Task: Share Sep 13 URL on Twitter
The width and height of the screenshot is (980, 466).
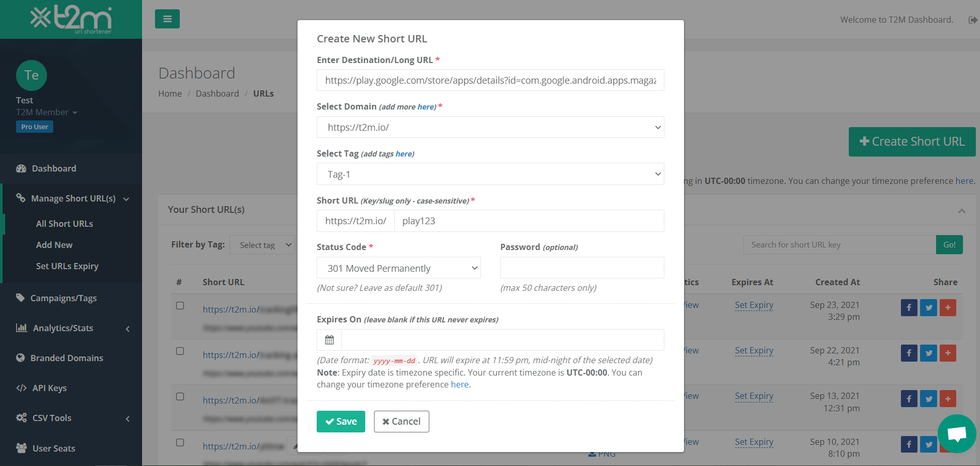Action: [x=928, y=399]
